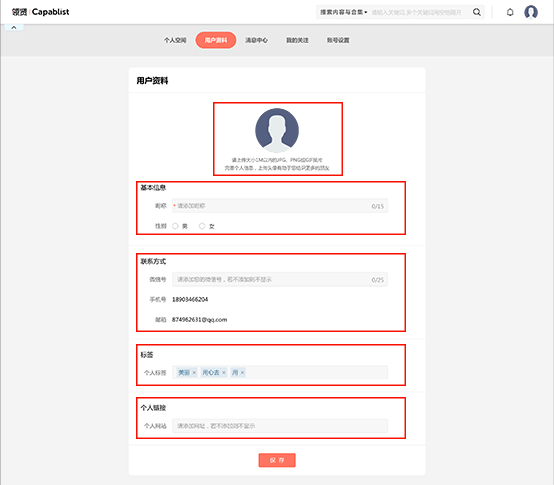
Task: Select the 女 gender radio button
Action: (x=202, y=226)
